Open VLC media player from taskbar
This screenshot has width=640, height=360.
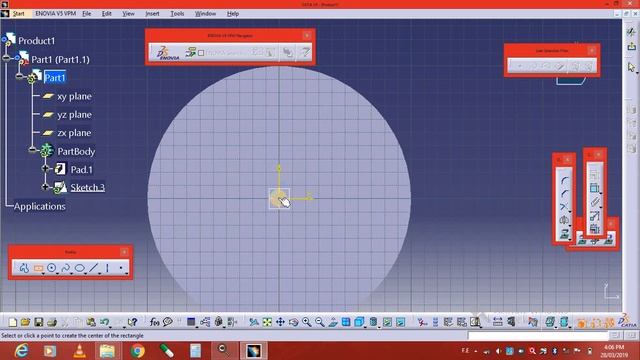[x=79, y=351]
